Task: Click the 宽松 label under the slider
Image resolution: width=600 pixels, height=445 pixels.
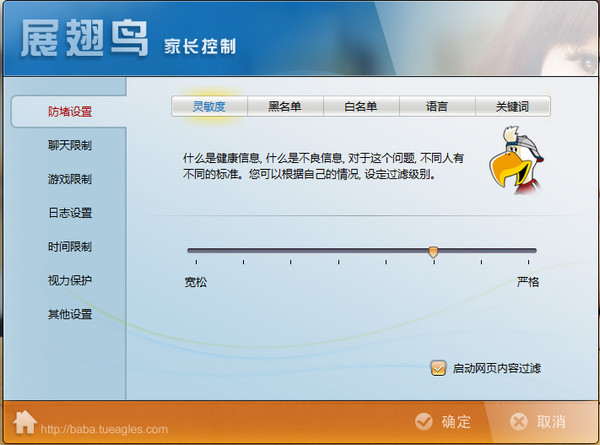Action: (x=196, y=282)
